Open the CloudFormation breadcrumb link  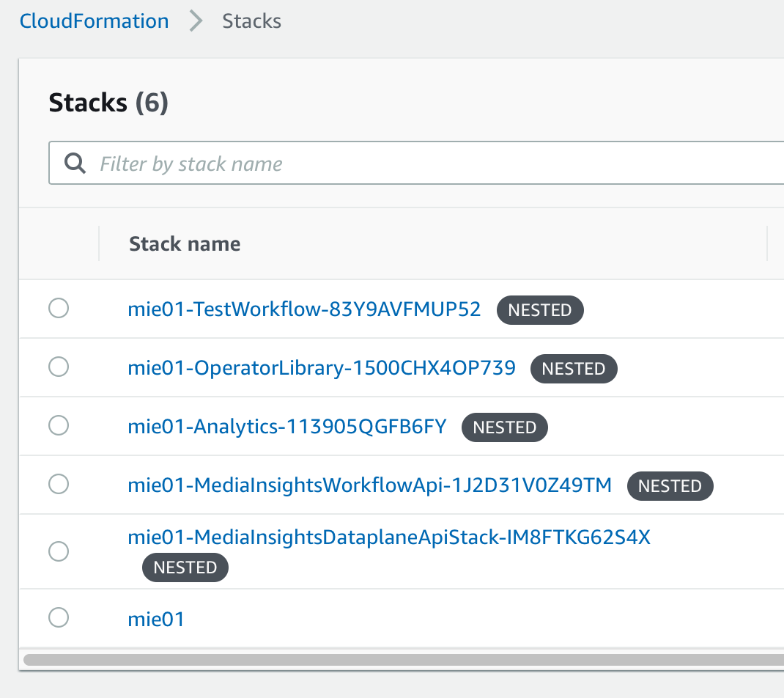94,21
